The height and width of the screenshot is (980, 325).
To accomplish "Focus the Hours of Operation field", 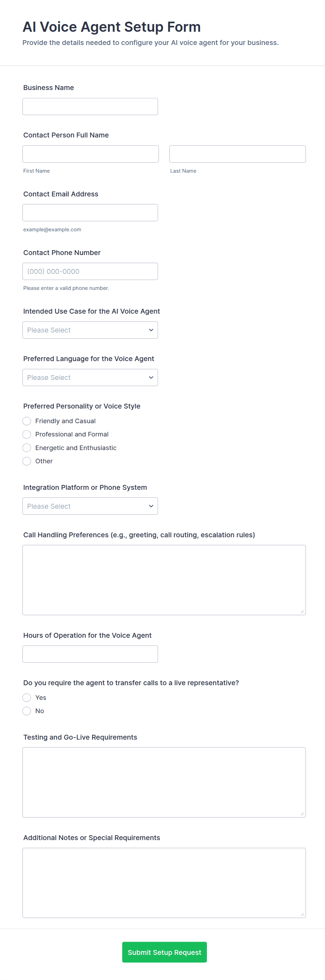I will click(x=90, y=654).
